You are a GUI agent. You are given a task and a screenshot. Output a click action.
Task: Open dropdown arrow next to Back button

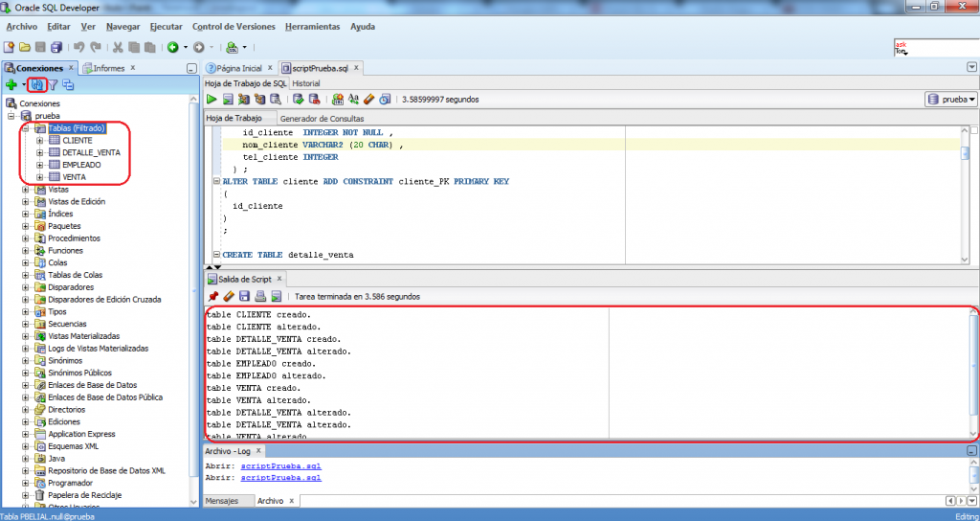coord(185,47)
